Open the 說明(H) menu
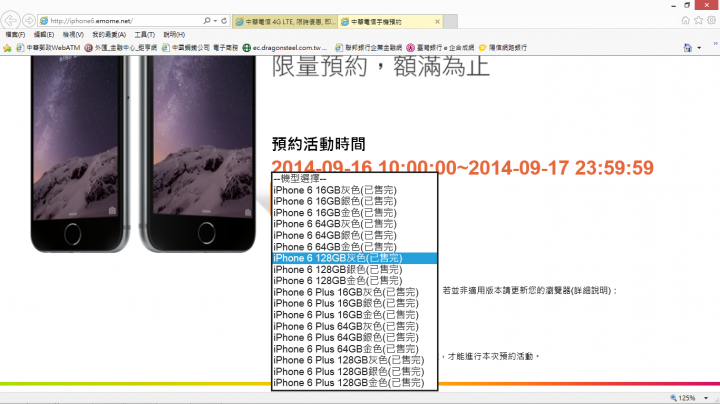This screenshot has height=404, width=720. tap(174, 34)
